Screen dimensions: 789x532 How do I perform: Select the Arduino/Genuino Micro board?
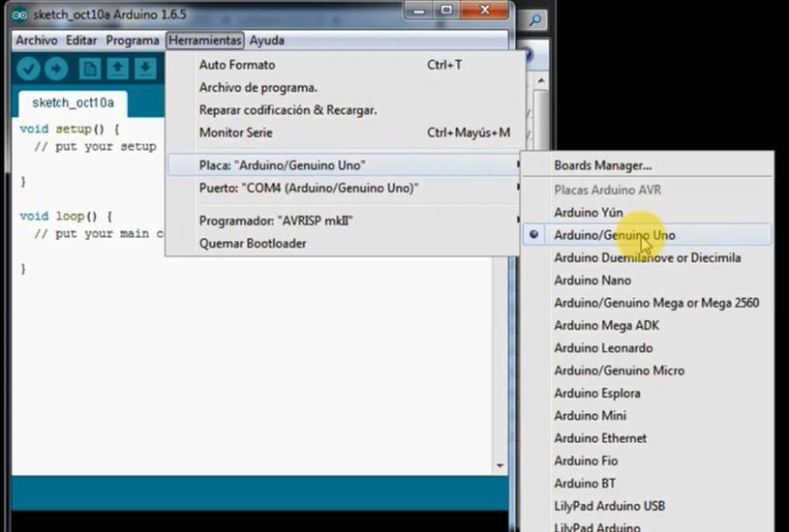coord(647,371)
